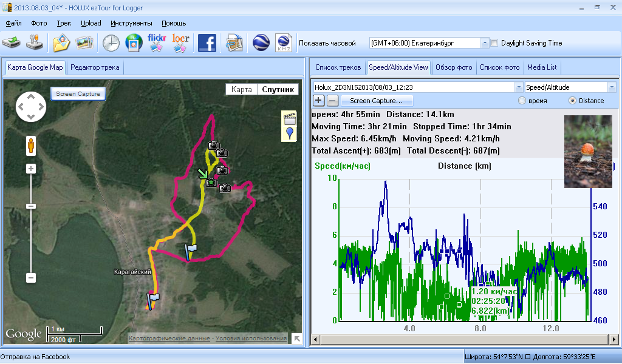
Task: Click the map-with-photo toolbar icon
Action: point(234,43)
